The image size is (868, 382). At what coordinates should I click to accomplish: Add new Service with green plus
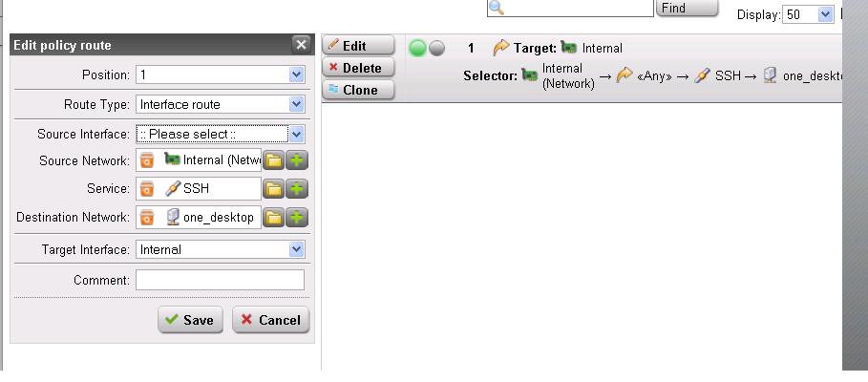click(x=297, y=189)
